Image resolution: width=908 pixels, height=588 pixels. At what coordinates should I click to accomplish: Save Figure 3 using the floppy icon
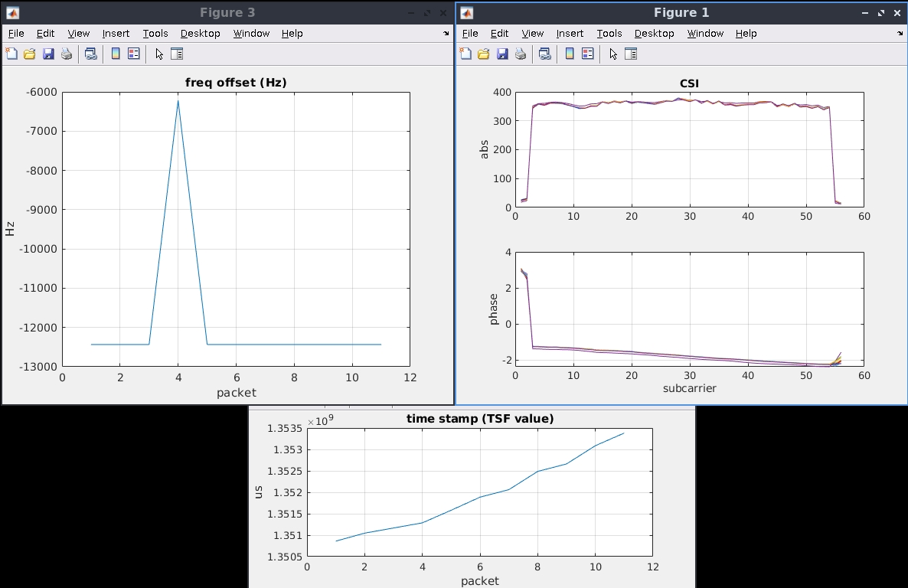click(48, 54)
